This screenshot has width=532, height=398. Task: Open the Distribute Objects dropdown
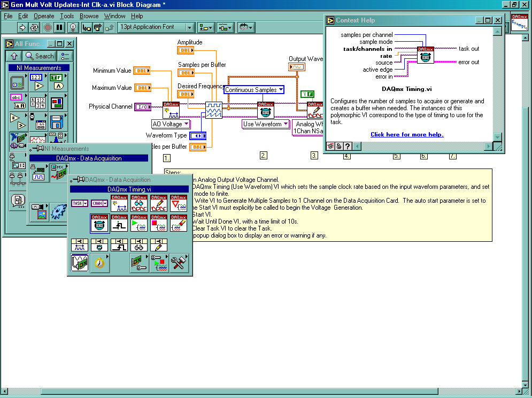(x=225, y=27)
